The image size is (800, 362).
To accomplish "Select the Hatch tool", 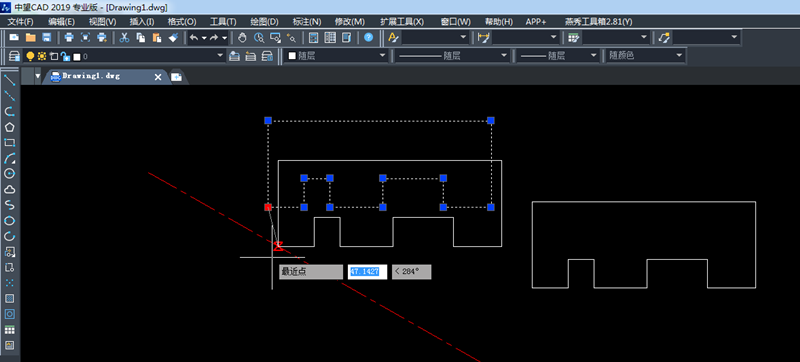I will coord(9,298).
